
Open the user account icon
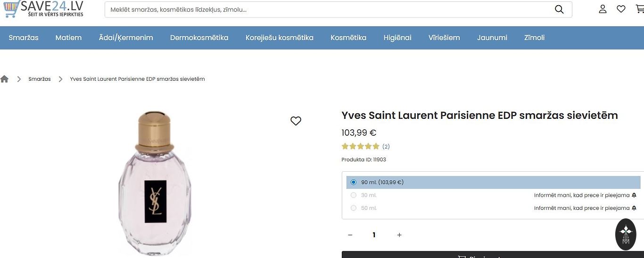(x=603, y=9)
